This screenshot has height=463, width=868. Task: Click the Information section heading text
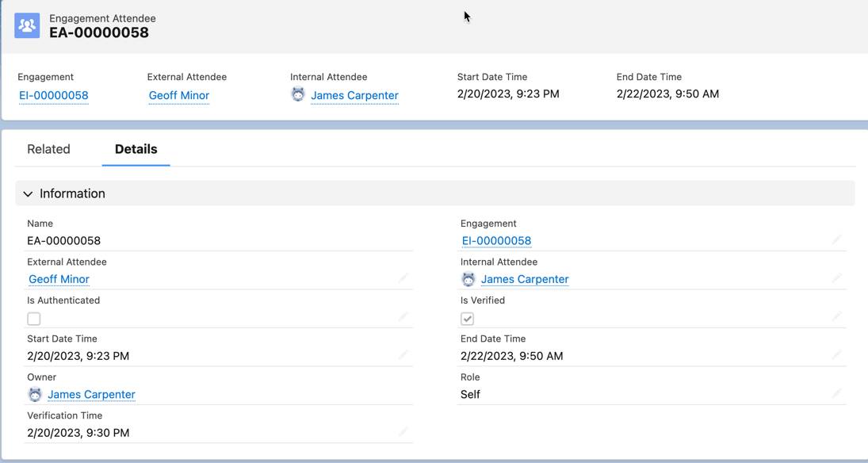(x=72, y=193)
